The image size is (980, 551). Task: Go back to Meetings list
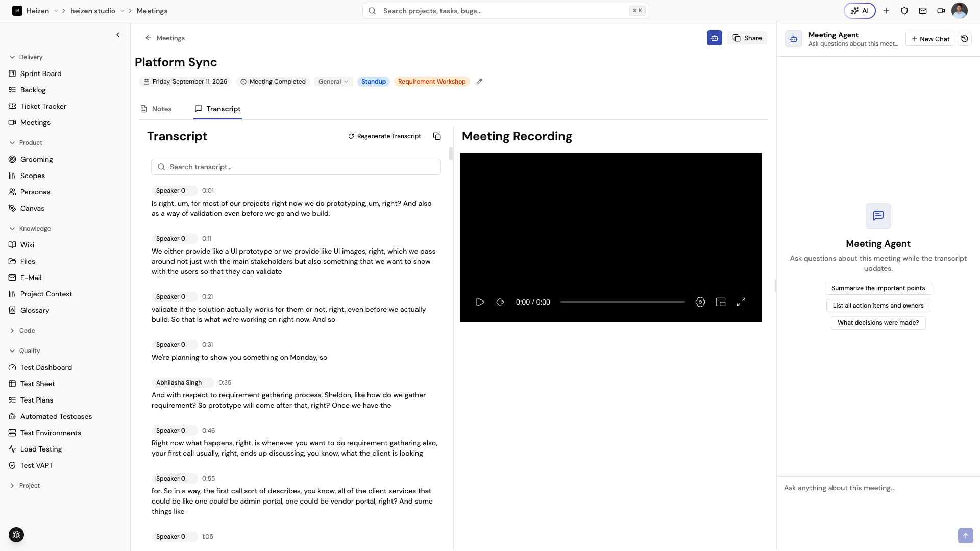point(165,38)
